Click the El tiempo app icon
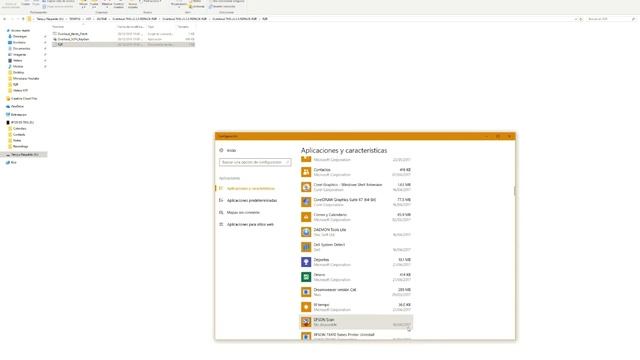640x360 pixels. [x=306, y=307]
